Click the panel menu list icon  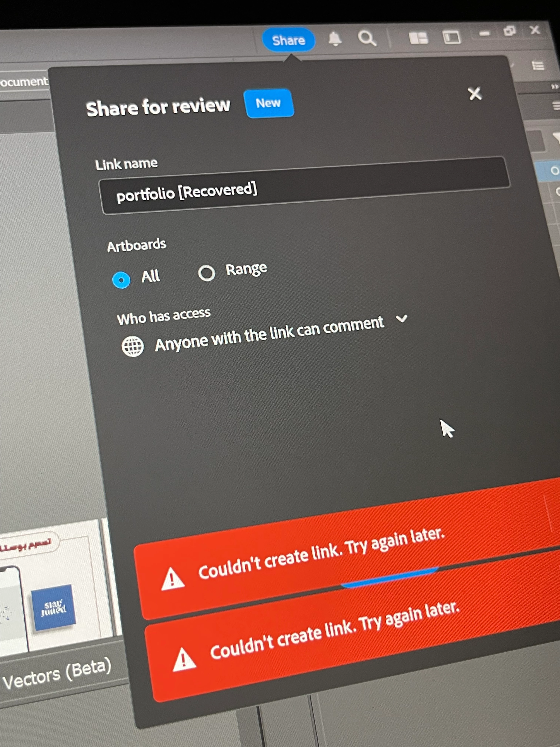(538, 65)
